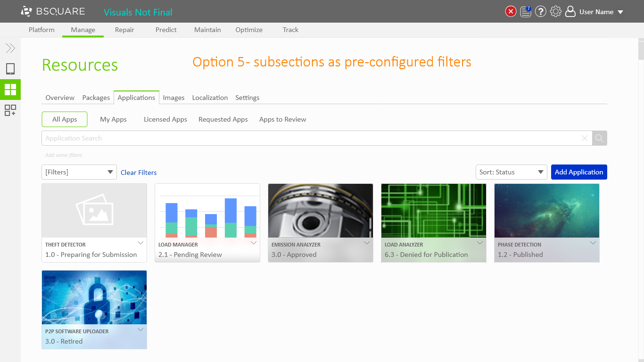Expand the left sidebar with double chevron

coord(10,48)
